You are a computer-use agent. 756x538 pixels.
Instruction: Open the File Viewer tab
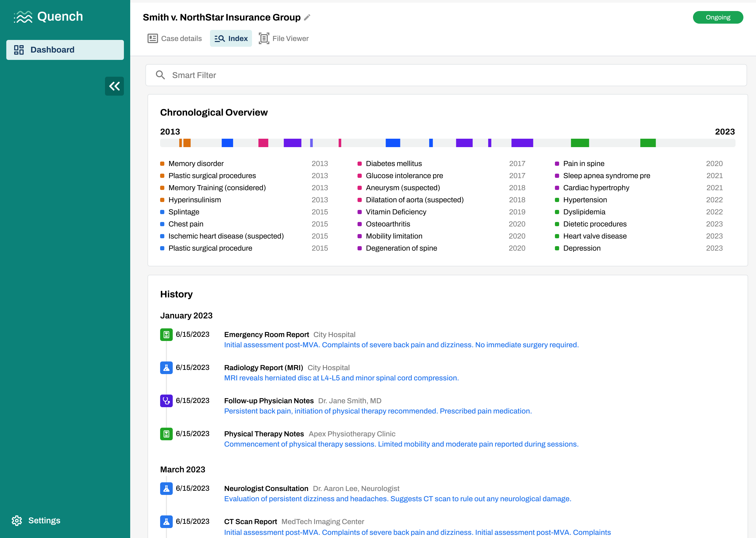284,38
